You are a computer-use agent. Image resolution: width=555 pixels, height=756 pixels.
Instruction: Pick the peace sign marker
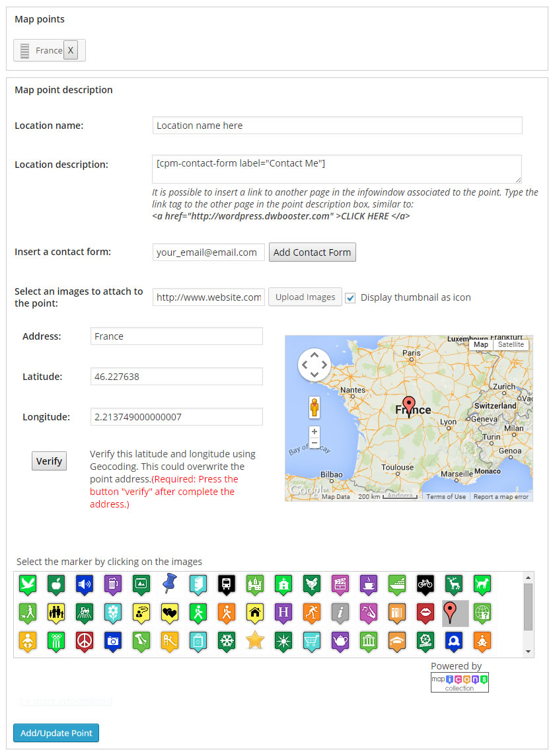click(85, 640)
